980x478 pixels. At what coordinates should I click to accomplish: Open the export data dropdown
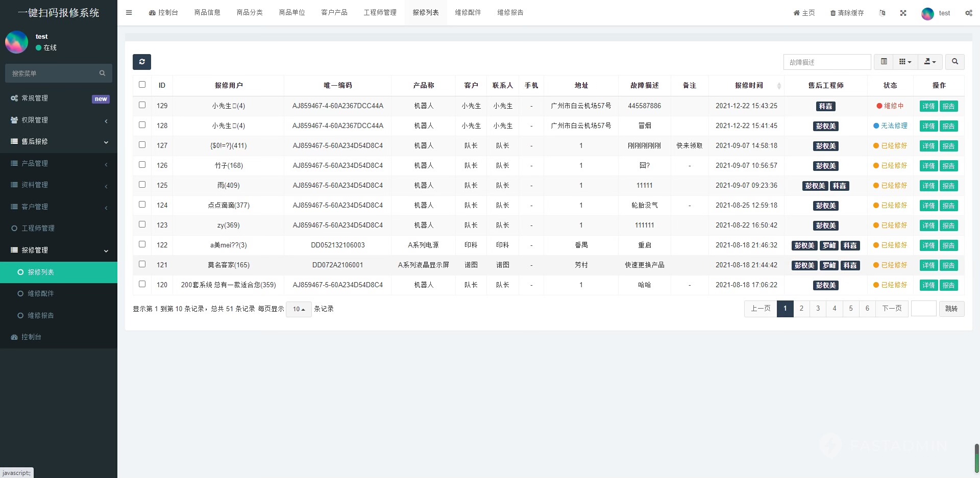(x=930, y=62)
